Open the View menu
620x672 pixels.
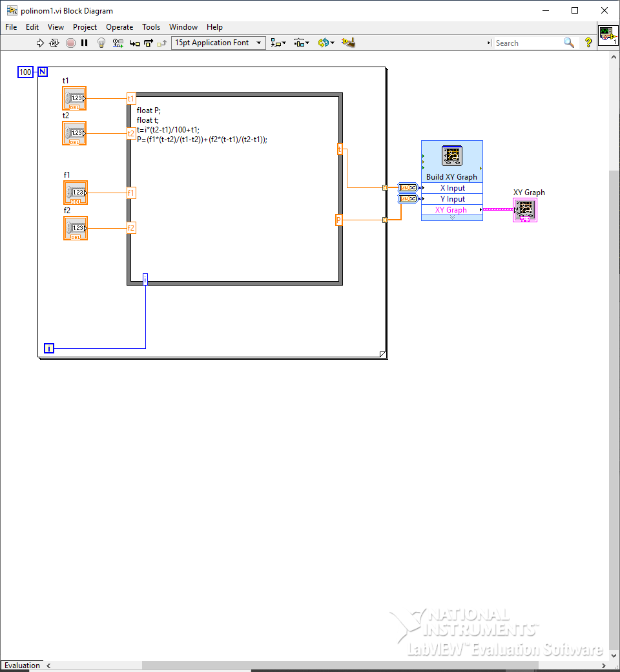(56, 27)
